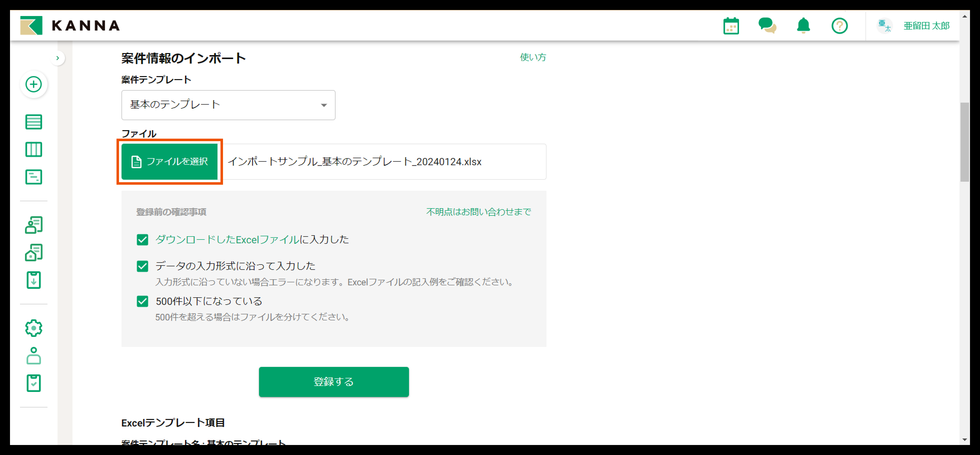This screenshot has width=980, height=455.
Task: Open the clipboard download sidebar icon
Action: coord(33,280)
